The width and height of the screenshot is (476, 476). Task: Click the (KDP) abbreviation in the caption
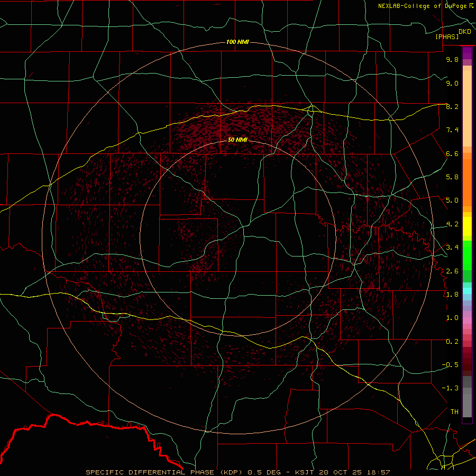coord(232,472)
